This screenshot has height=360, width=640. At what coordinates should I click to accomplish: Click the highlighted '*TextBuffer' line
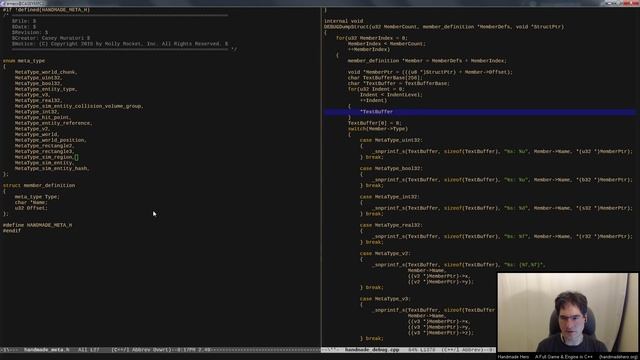[480, 112]
